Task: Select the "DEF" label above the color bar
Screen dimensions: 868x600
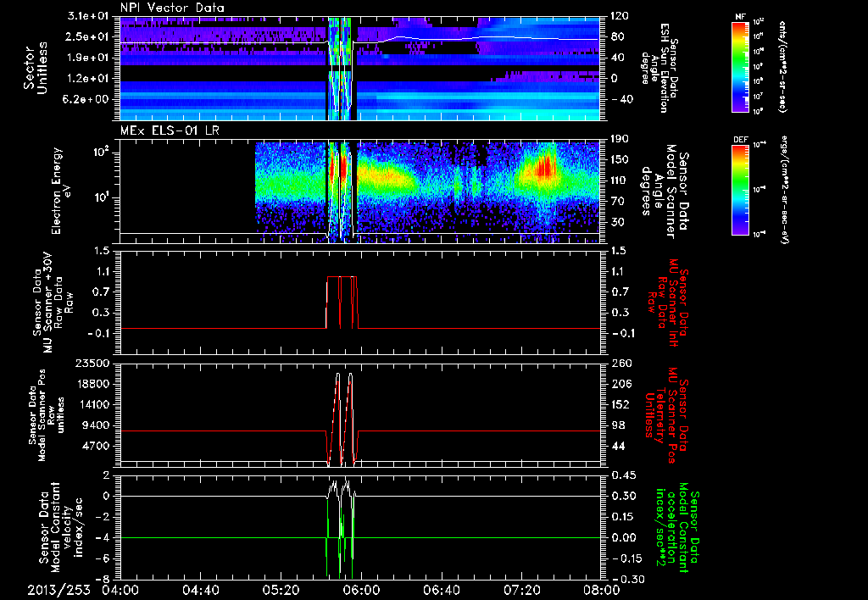Action: pyautogui.click(x=741, y=140)
